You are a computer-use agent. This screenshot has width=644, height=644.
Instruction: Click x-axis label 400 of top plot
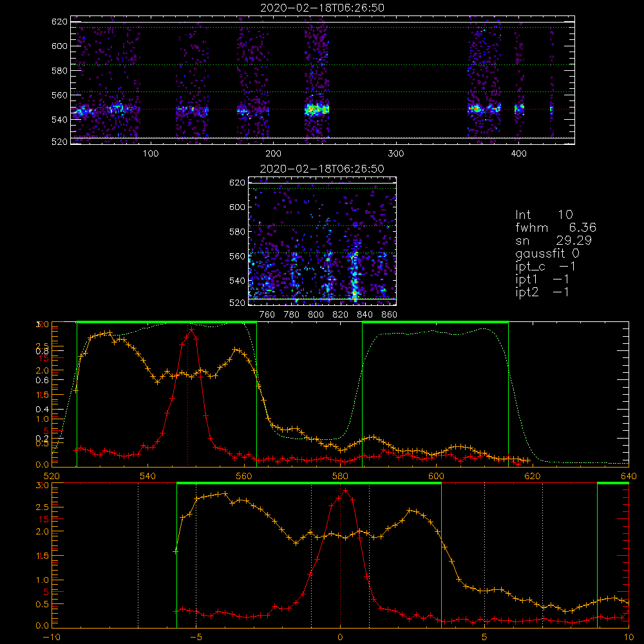[x=518, y=154]
